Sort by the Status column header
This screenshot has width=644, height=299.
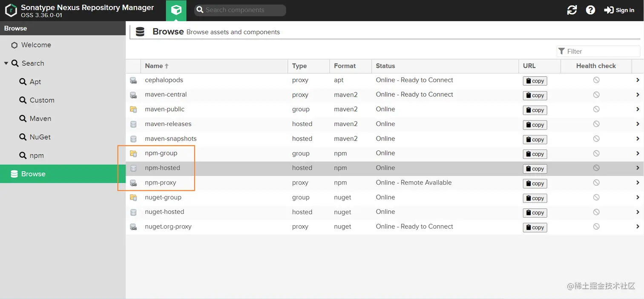pyautogui.click(x=445, y=66)
